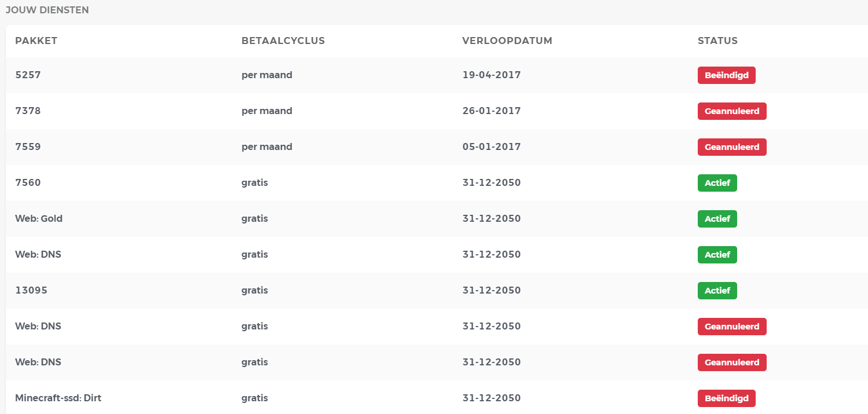This screenshot has height=414, width=868.
Task: Click the Actief status of Web: Gold
Action: point(717,219)
